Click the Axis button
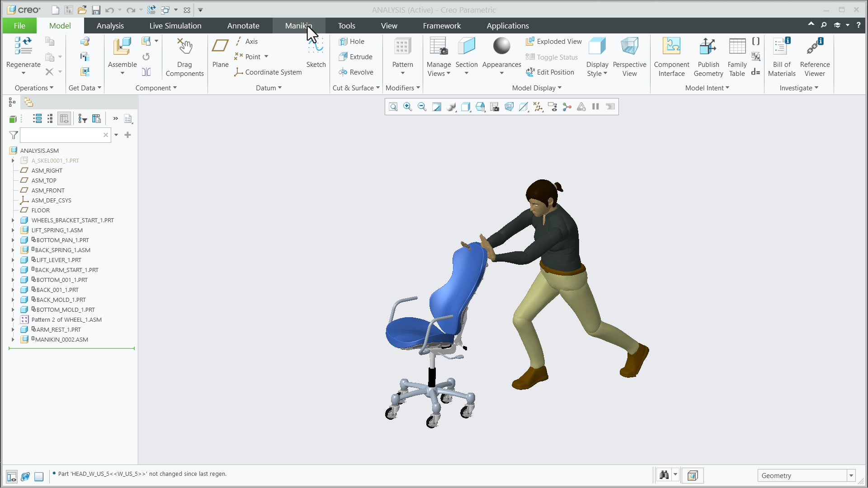Image resolution: width=868 pixels, height=488 pixels. click(x=246, y=42)
